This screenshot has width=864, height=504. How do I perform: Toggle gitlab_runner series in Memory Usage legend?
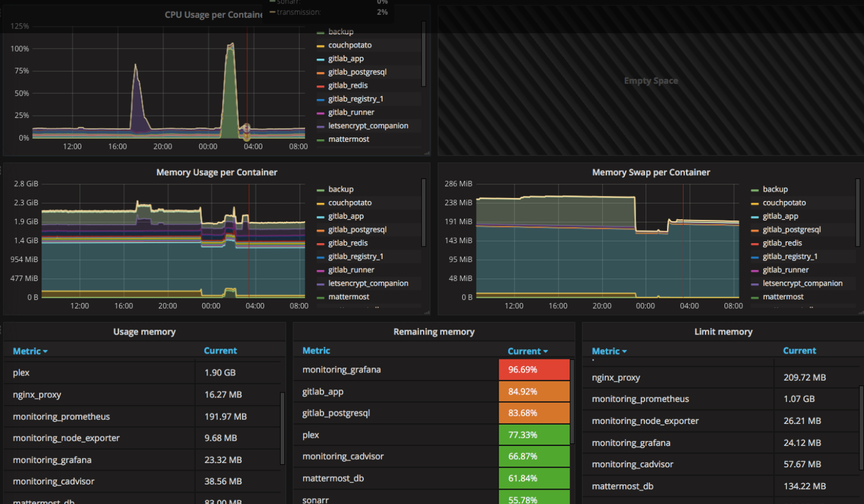[351, 270]
